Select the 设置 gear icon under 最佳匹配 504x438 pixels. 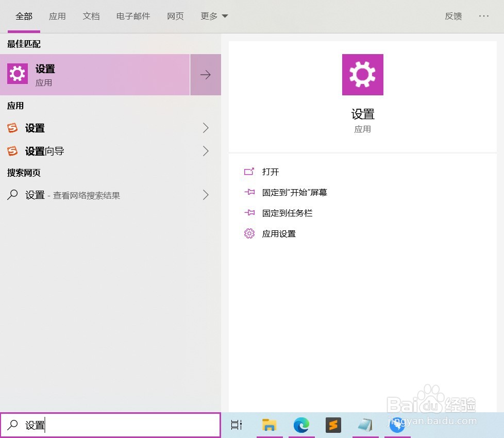point(17,74)
